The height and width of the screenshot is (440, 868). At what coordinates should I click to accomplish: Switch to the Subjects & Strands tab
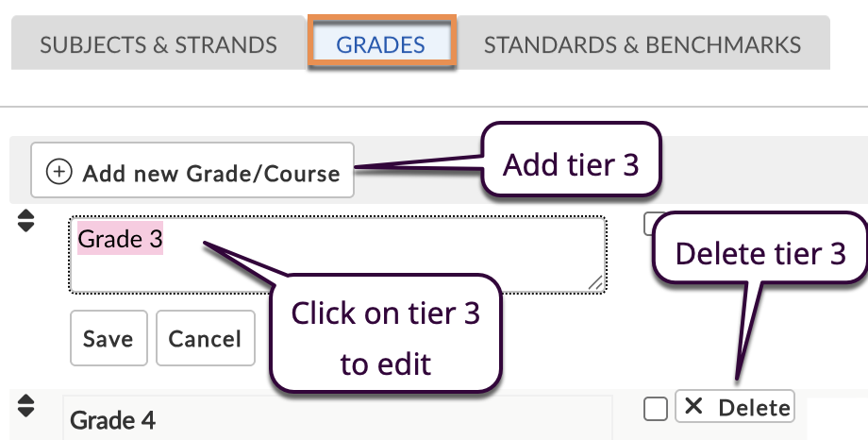159,44
